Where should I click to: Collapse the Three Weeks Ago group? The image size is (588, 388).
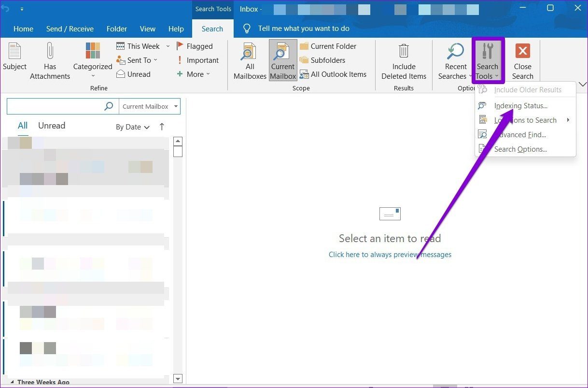coord(12,382)
